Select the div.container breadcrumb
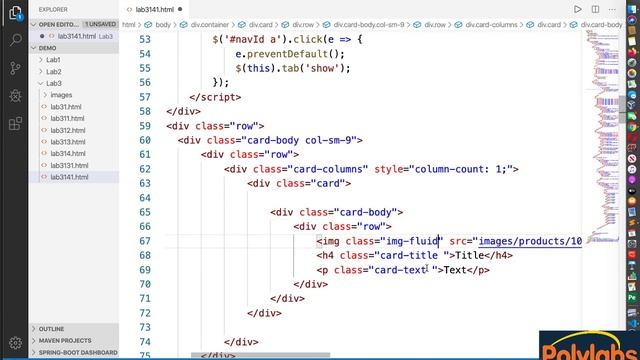 pos(210,25)
